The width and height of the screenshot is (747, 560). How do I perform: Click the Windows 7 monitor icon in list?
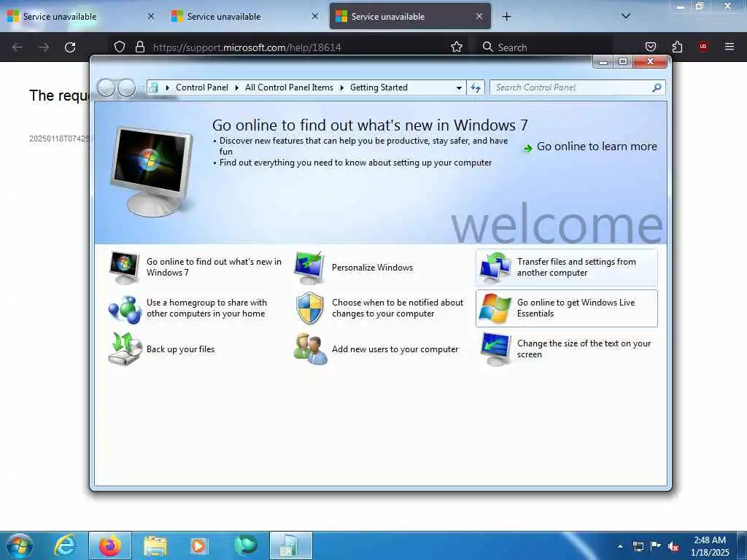124,268
